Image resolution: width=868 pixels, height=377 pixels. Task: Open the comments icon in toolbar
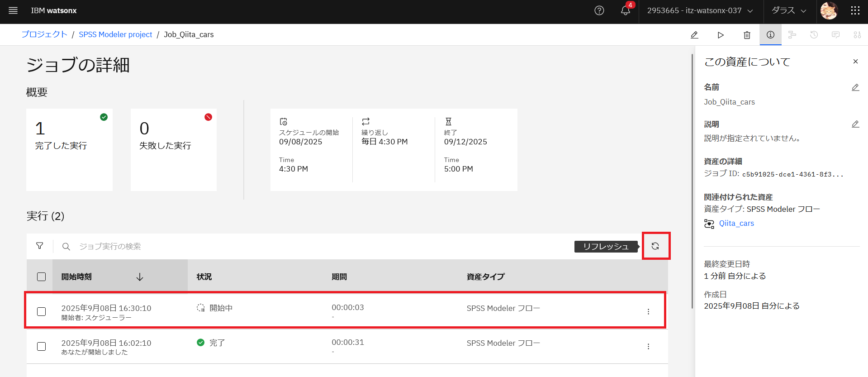pos(835,35)
